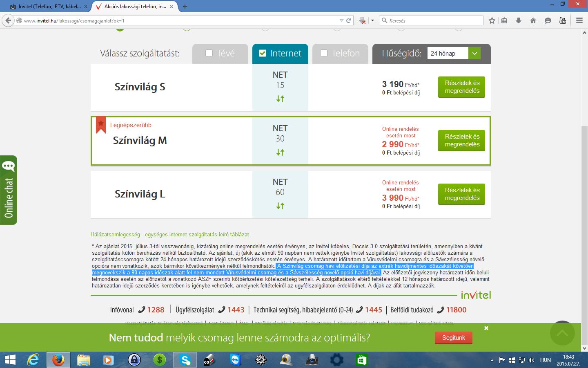Select the Színvilág S package name
The height and width of the screenshot is (368, 588).
(x=140, y=87)
